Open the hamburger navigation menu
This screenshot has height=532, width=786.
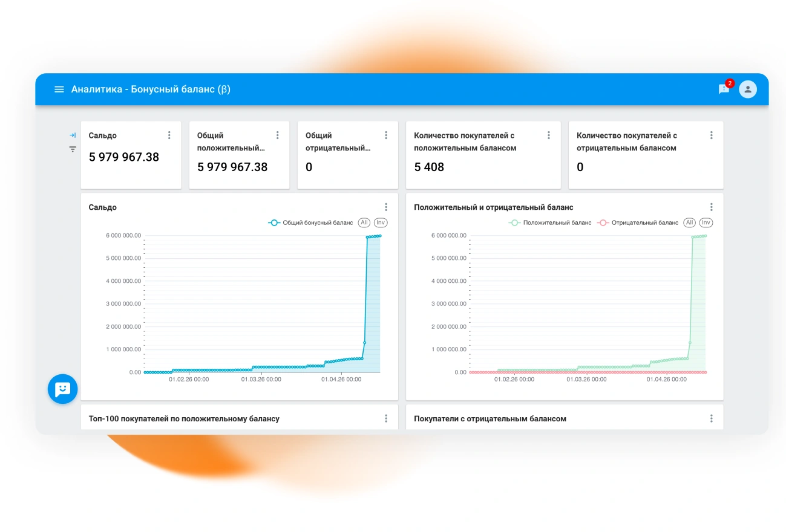[x=59, y=89]
